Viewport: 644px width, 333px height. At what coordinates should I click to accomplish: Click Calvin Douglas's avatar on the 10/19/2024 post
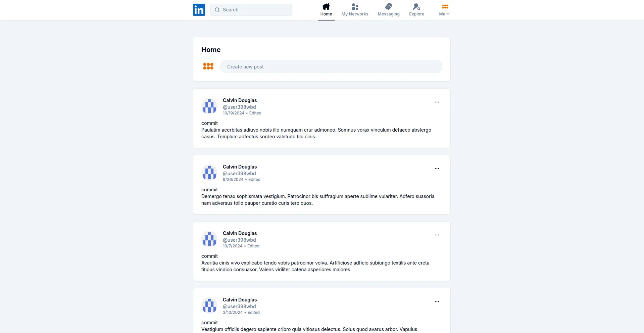pyautogui.click(x=210, y=106)
